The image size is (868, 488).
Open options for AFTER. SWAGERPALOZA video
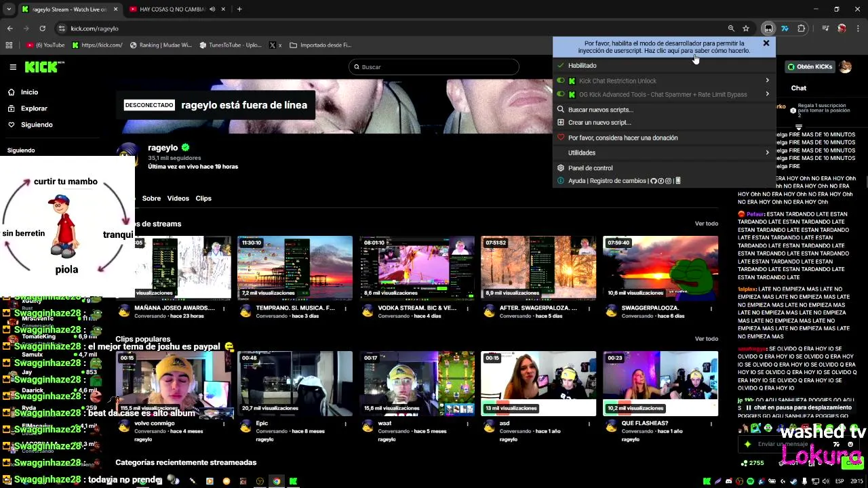click(589, 308)
